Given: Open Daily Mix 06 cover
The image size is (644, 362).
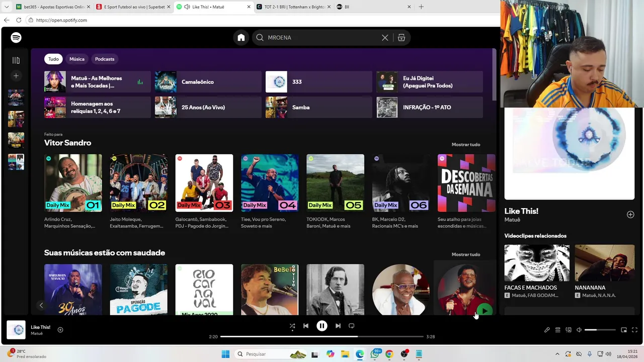Looking at the screenshot, I should (x=401, y=183).
